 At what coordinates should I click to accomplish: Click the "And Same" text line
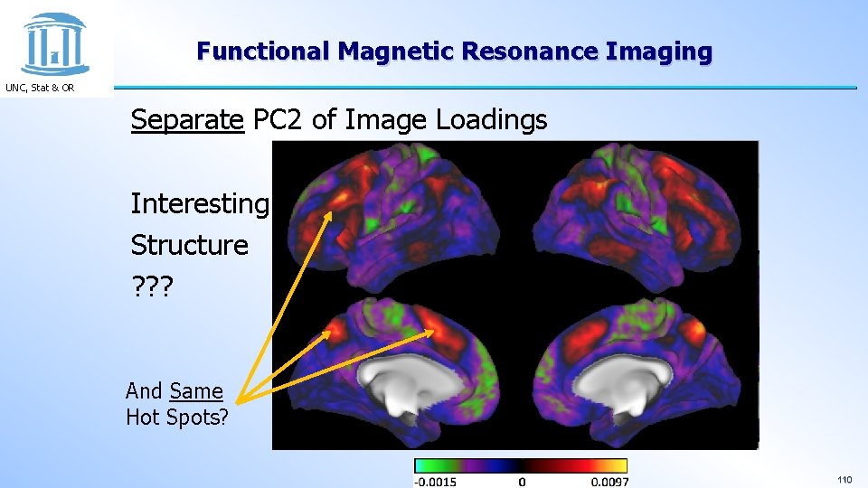(x=175, y=391)
